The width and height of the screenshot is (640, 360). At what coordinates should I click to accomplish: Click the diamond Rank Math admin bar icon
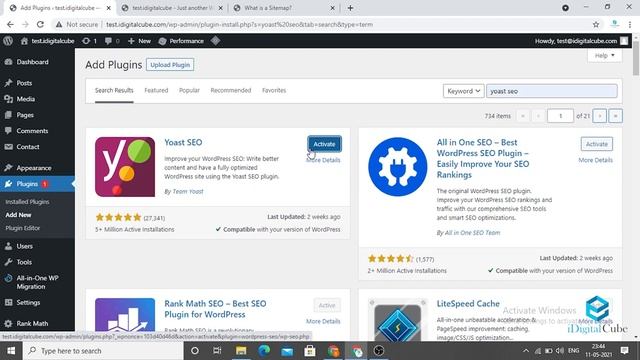[215, 41]
